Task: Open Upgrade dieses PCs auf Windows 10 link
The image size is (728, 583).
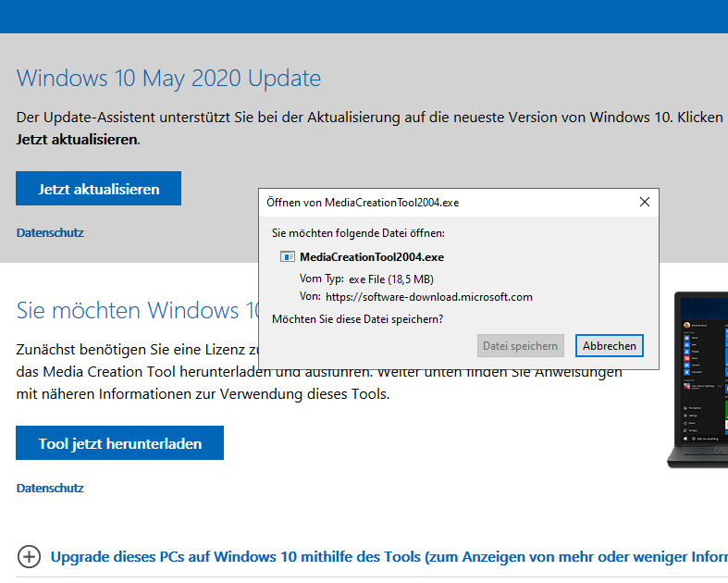Action: pyautogui.click(x=389, y=556)
